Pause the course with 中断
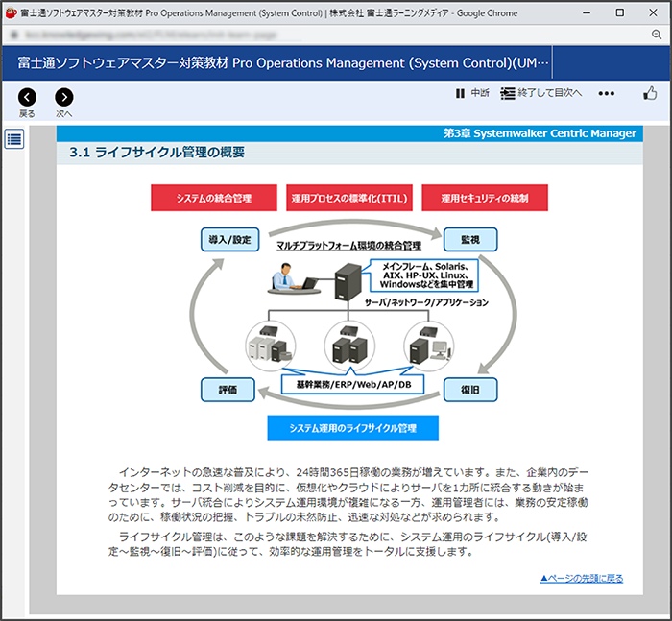Viewport: 672px width, 621px height. click(x=472, y=93)
